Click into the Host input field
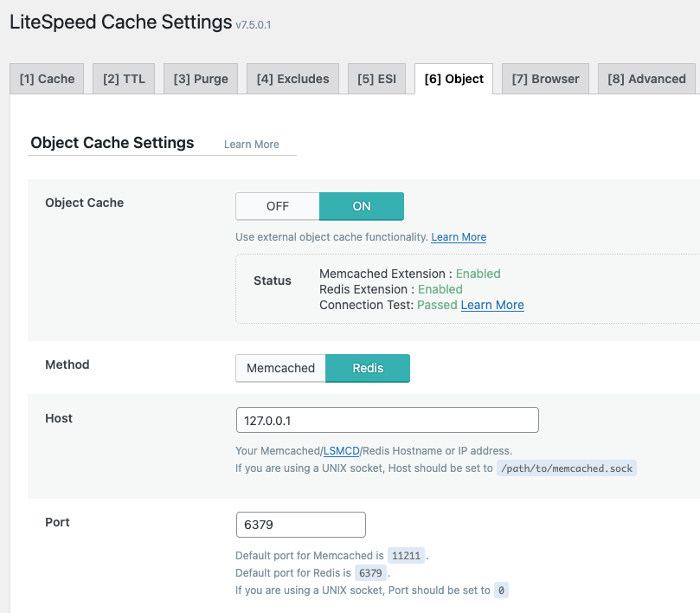This screenshot has width=700, height=613. [387, 420]
